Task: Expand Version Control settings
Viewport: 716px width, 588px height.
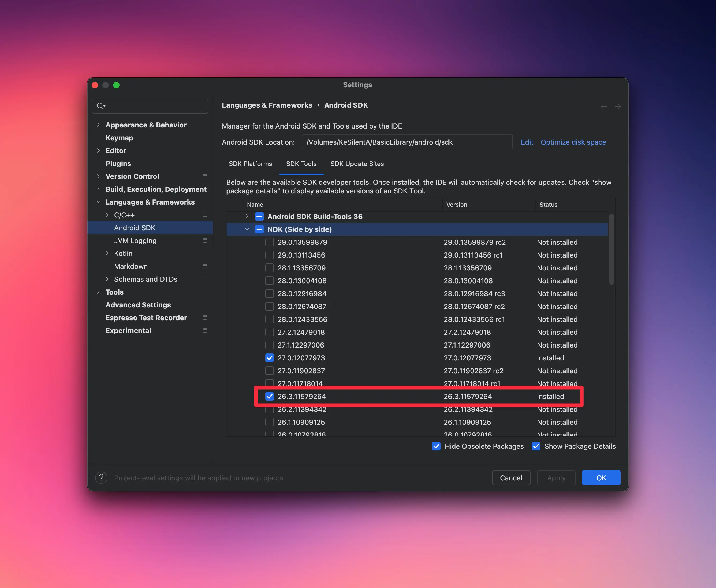Action: pos(98,176)
